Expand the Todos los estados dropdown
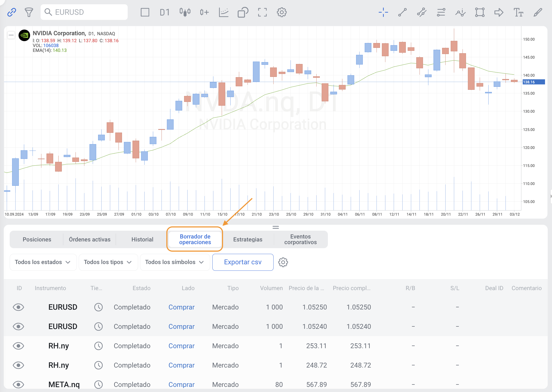Image resolution: width=552 pixels, height=392 pixels. point(43,262)
